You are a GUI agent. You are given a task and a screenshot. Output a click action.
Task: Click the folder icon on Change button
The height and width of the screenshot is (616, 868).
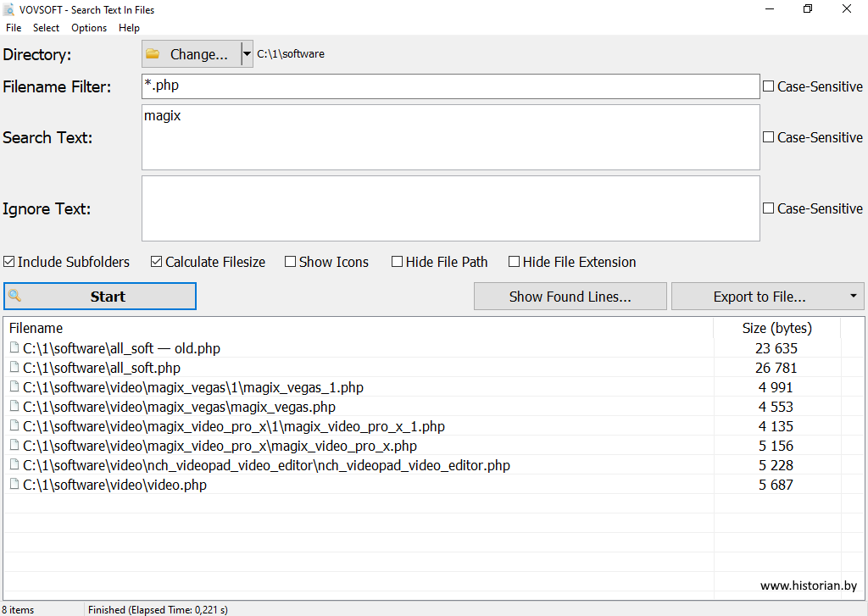(x=153, y=54)
